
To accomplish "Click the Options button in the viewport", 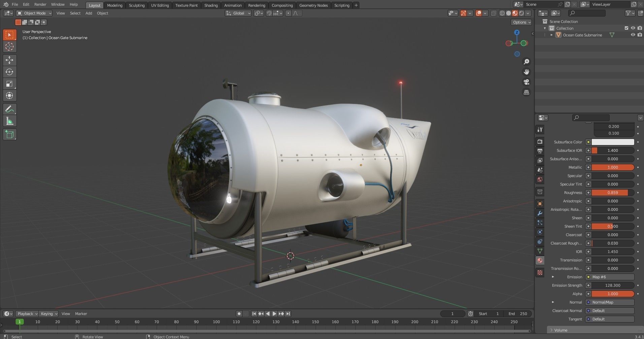I will pos(521,22).
